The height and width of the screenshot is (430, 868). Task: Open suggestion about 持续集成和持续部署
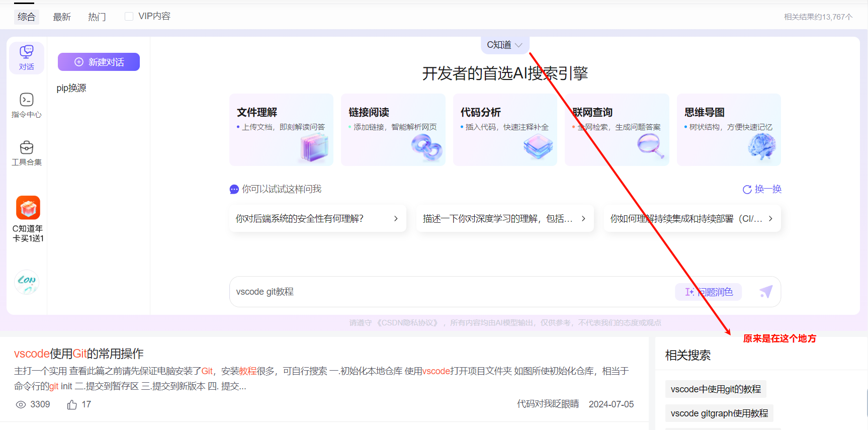692,219
